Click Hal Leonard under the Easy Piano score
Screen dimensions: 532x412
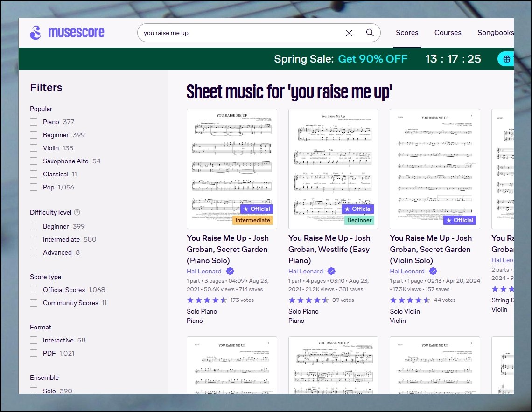(305, 271)
